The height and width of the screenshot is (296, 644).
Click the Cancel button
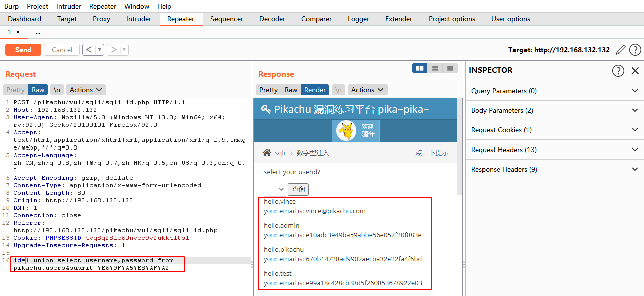pos(62,50)
